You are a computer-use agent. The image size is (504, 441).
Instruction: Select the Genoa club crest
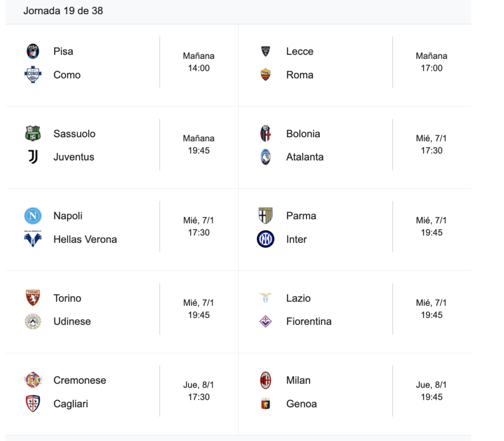266,404
